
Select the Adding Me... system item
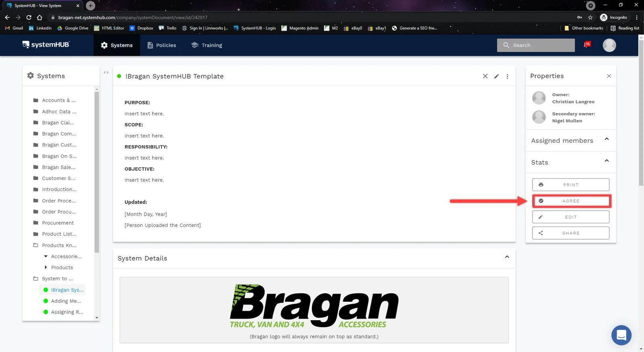pos(62,301)
